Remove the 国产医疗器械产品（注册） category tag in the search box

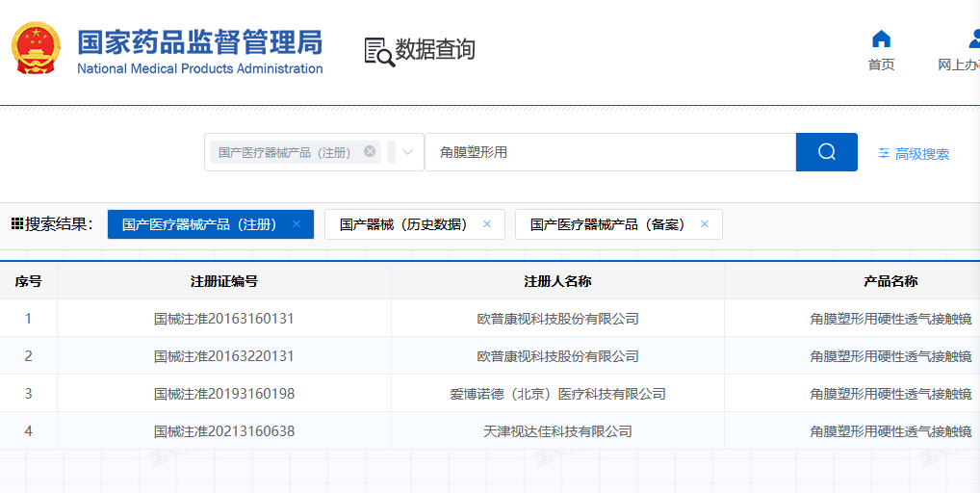click(x=370, y=152)
